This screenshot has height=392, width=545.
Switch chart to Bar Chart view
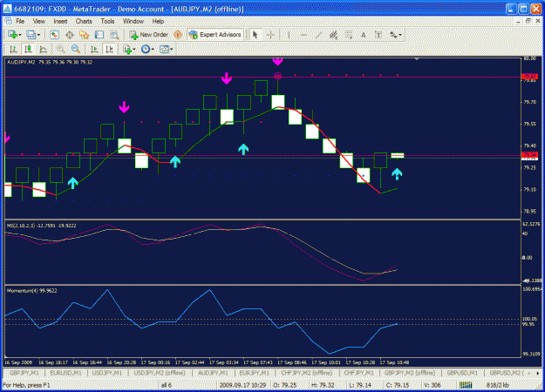pyautogui.click(x=13, y=50)
